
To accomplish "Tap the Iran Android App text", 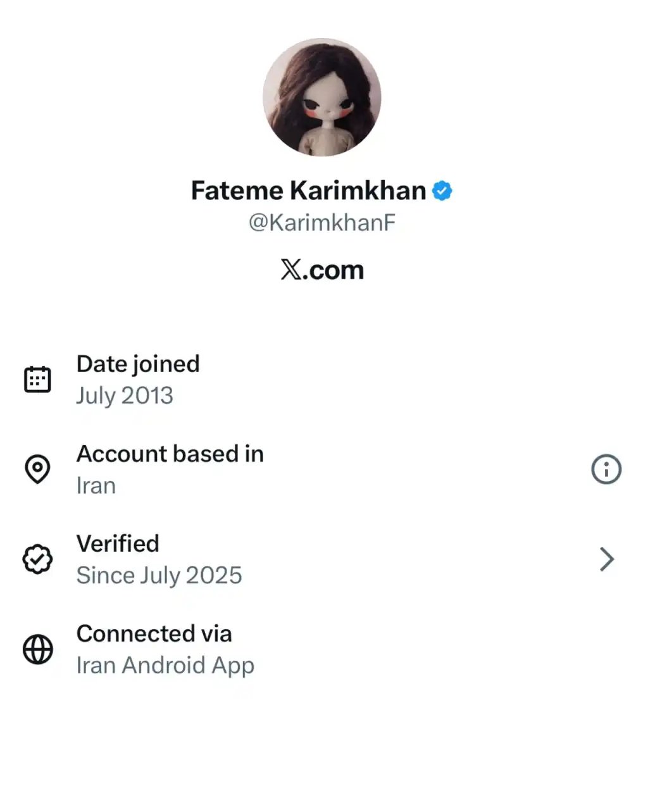I will pyautogui.click(x=165, y=665).
